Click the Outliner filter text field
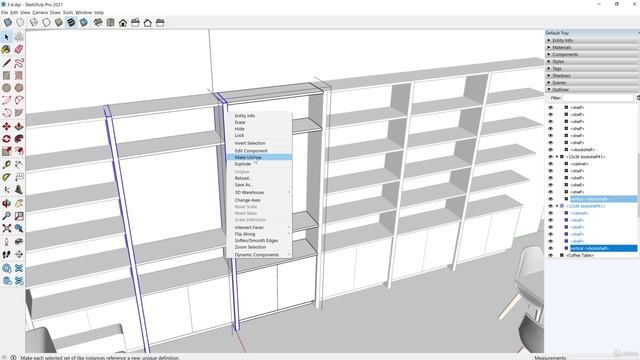The width and height of the screenshot is (640, 360). point(598,98)
